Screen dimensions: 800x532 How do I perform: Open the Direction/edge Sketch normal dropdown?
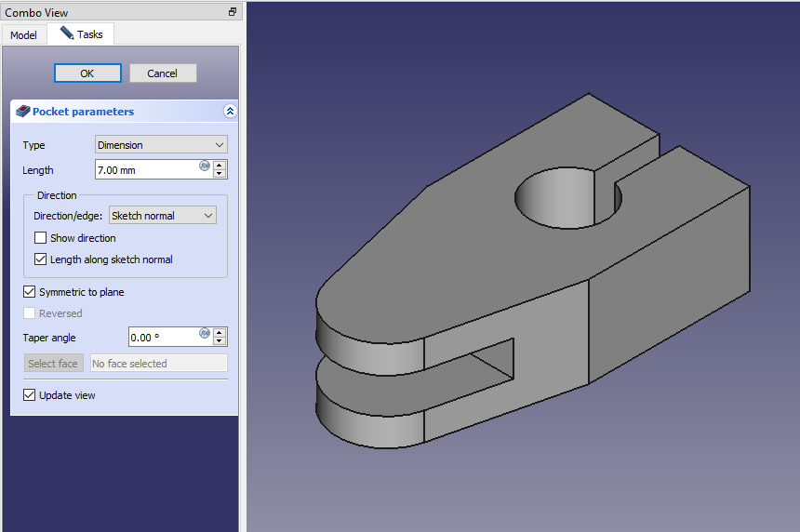(163, 216)
